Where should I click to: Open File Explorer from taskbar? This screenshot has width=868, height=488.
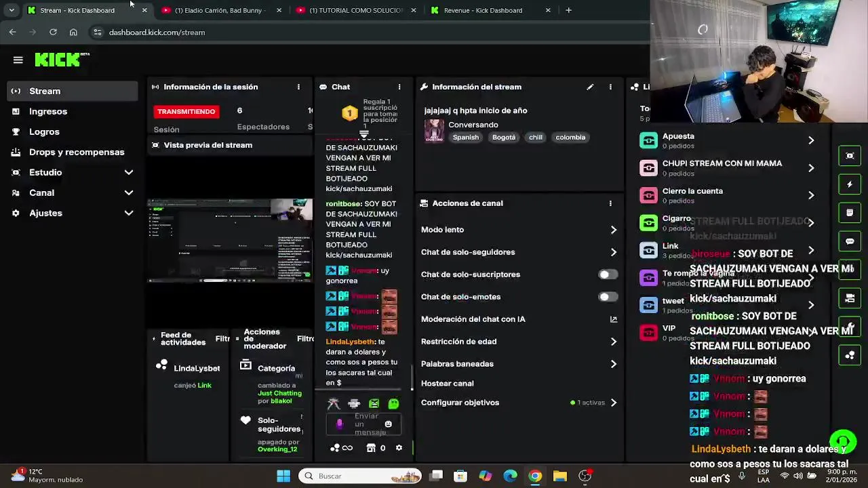coord(560,476)
